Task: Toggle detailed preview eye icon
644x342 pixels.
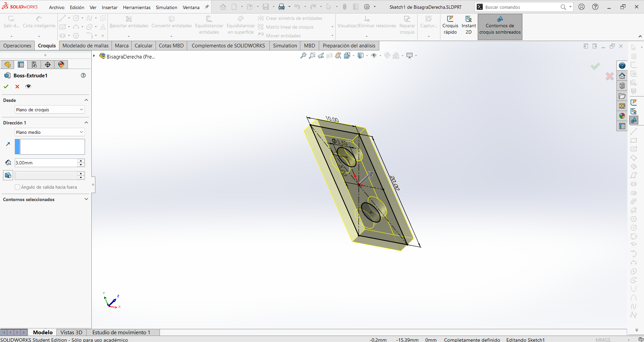Action: [28, 86]
